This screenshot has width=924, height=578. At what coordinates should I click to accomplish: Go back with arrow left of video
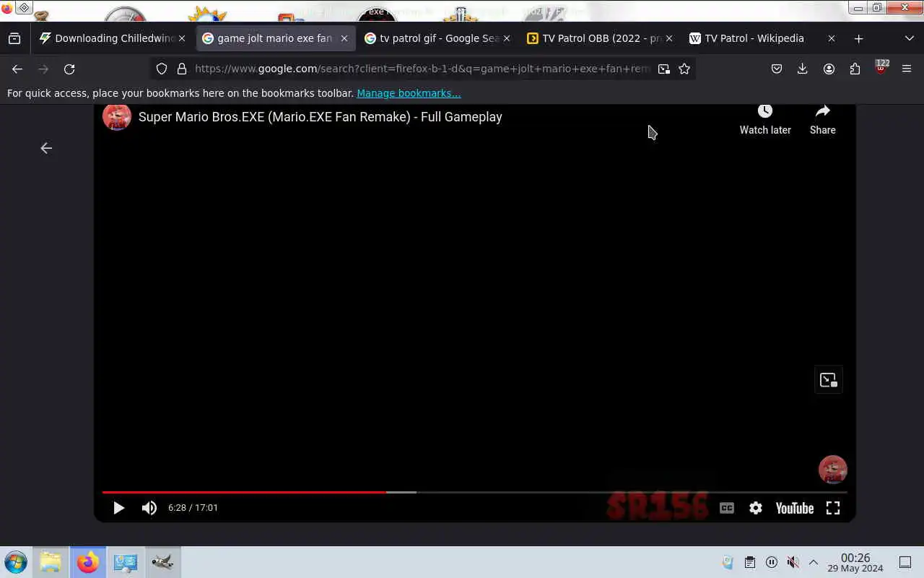(46, 148)
